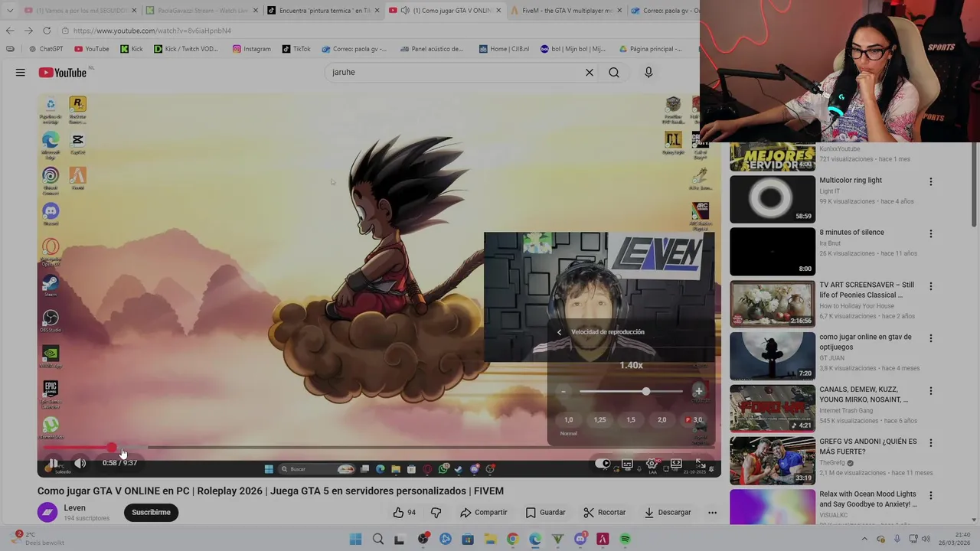The height and width of the screenshot is (551, 980).
Task: Click the Guardar save button
Action: 545,513
